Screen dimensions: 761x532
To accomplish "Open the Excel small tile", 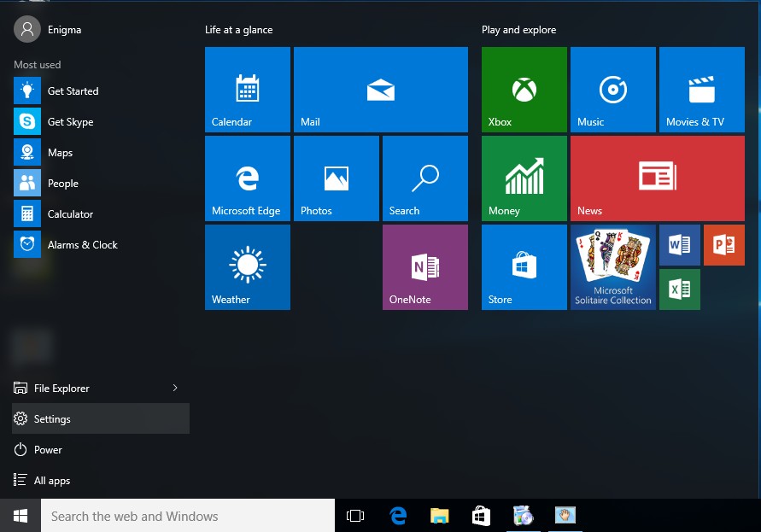I will 680,289.
